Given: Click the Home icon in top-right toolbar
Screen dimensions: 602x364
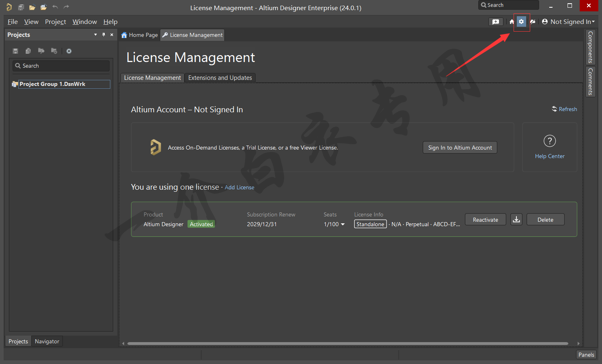Looking at the screenshot, I should 512,22.
